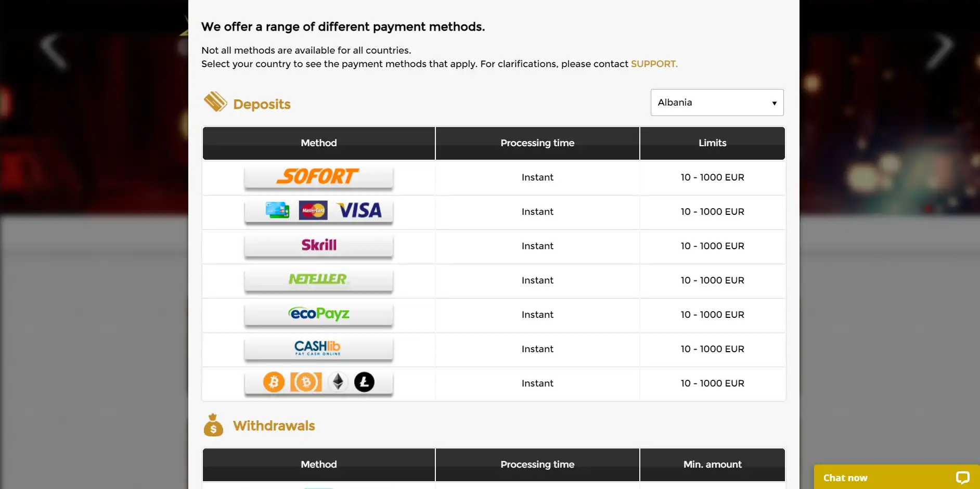Choose the Skrill payment logo
980x489 pixels.
click(319, 245)
